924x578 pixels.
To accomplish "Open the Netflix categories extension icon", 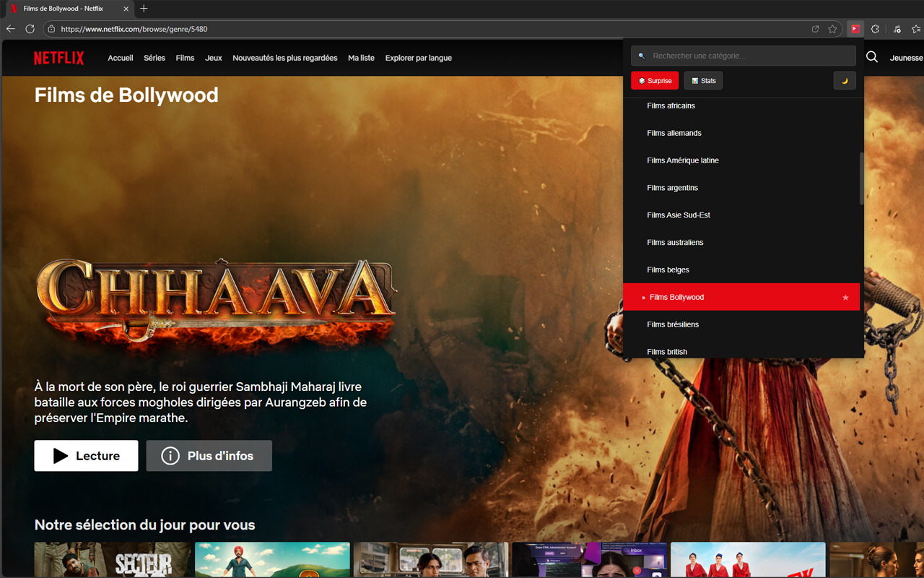I will [855, 29].
